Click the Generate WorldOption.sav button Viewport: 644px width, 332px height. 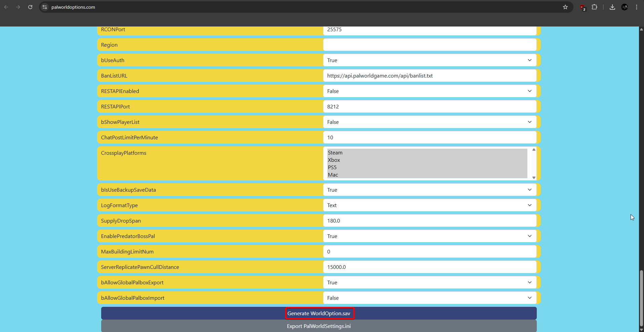(x=319, y=313)
